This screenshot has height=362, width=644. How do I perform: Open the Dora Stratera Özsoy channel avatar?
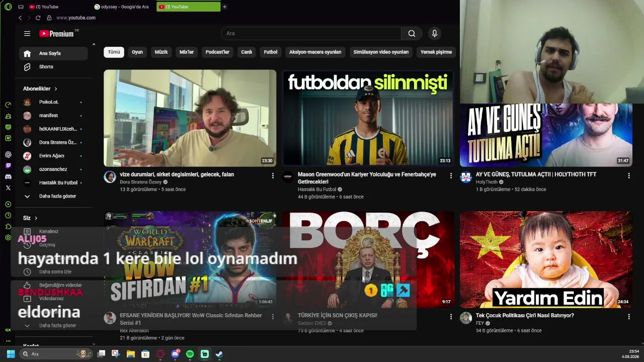110,176
